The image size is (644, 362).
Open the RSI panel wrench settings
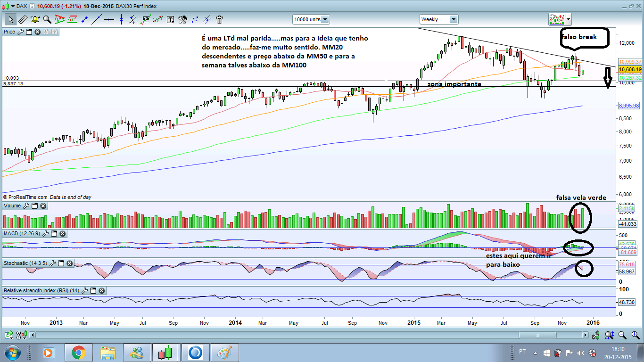(x=85, y=291)
